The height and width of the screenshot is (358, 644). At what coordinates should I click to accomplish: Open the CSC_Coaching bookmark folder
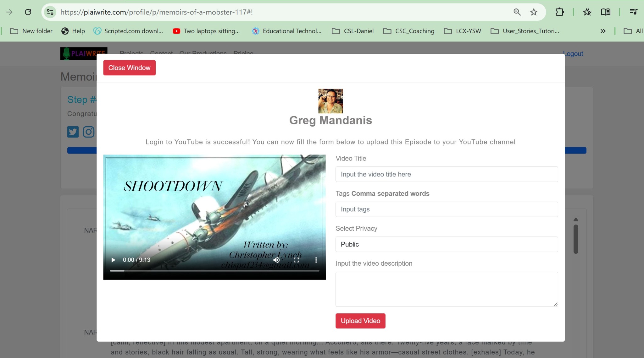409,31
